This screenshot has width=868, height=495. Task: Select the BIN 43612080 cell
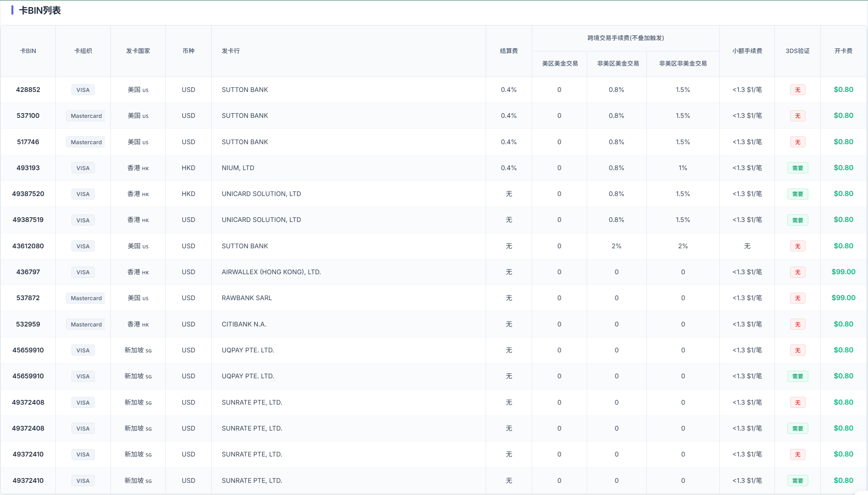(x=28, y=246)
